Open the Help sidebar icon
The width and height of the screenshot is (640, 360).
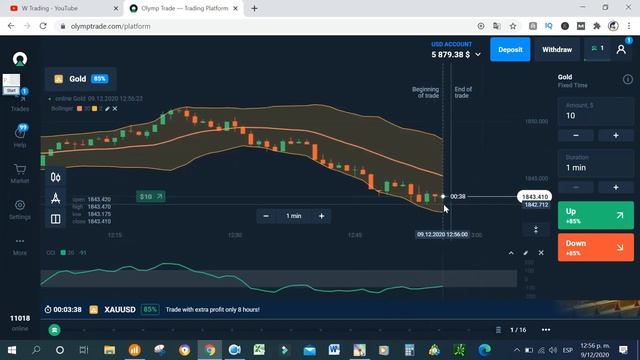[20, 136]
